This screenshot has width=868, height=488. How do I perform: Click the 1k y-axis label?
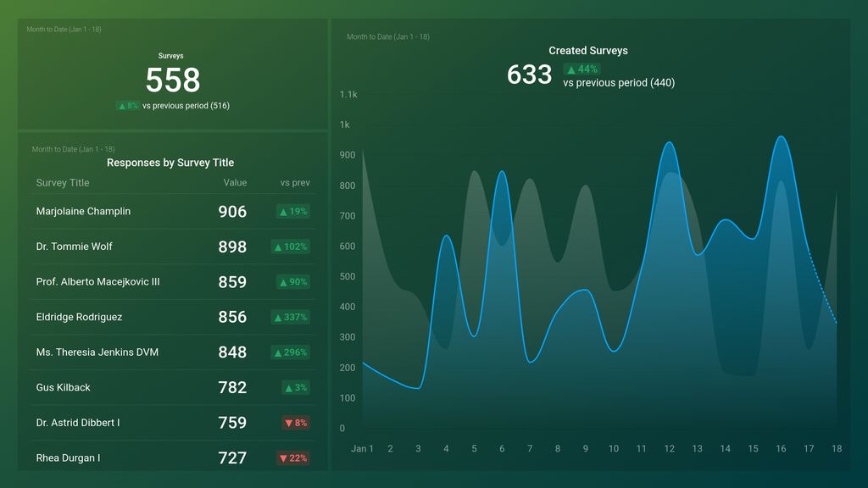(x=344, y=125)
